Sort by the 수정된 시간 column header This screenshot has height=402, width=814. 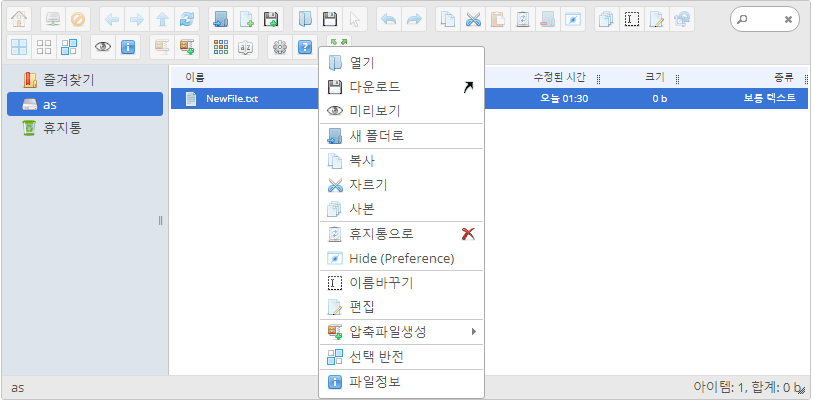560,78
